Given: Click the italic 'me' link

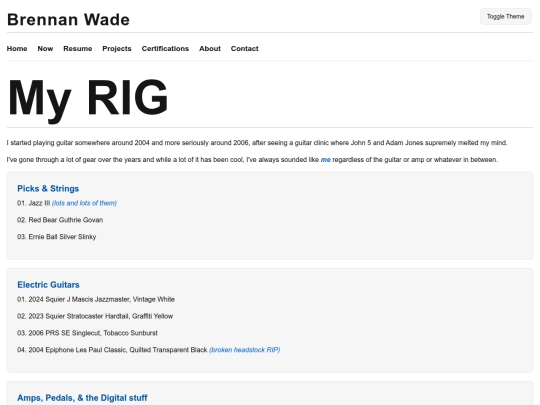Looking at the screenshot, I should click(x=325, y=159).
